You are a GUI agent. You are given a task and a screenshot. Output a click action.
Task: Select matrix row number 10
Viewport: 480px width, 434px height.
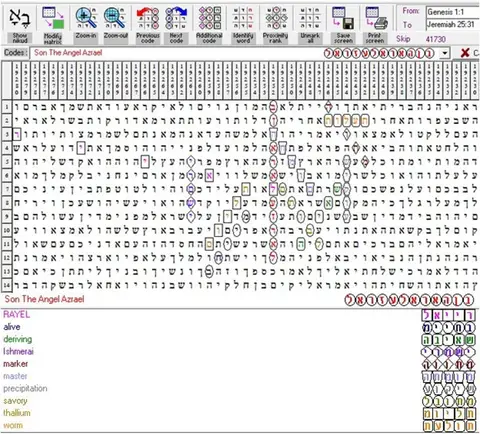pos(7,230)
